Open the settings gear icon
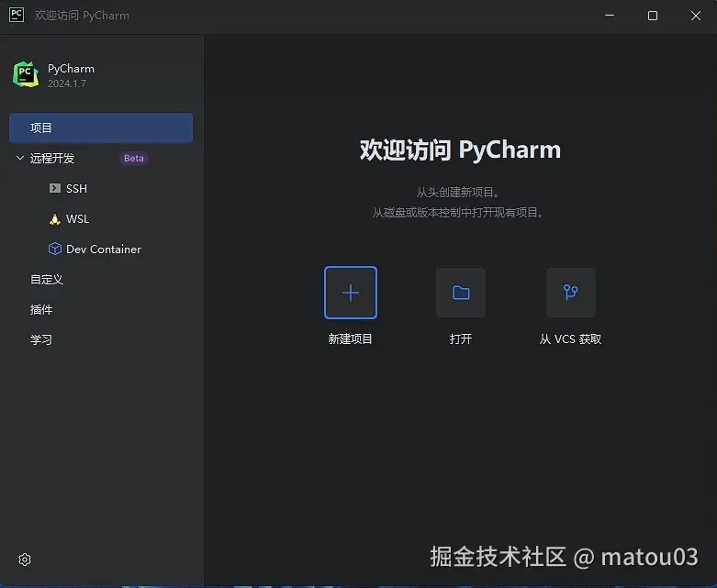Screen dimensions: 717x588 click(25, 560)
